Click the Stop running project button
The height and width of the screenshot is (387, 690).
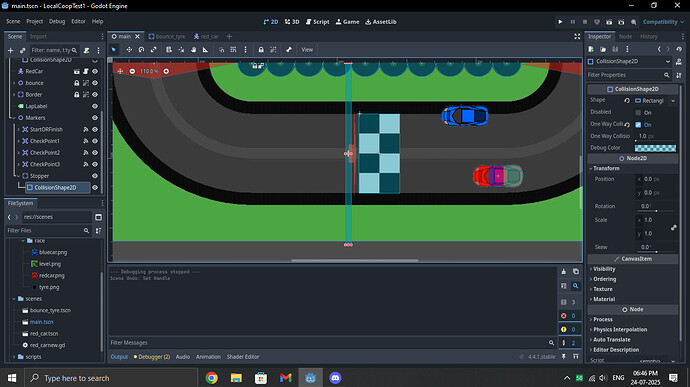click(585, 22)
